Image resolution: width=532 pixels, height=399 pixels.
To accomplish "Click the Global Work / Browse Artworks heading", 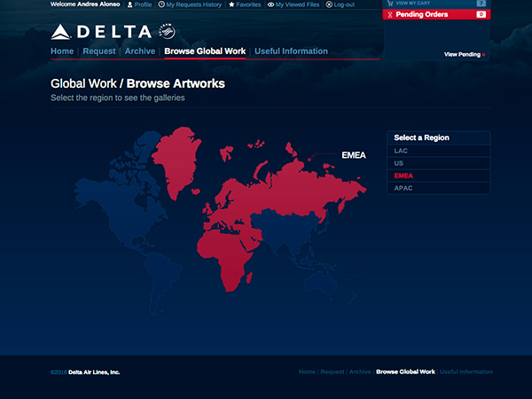I will [137, 83].
